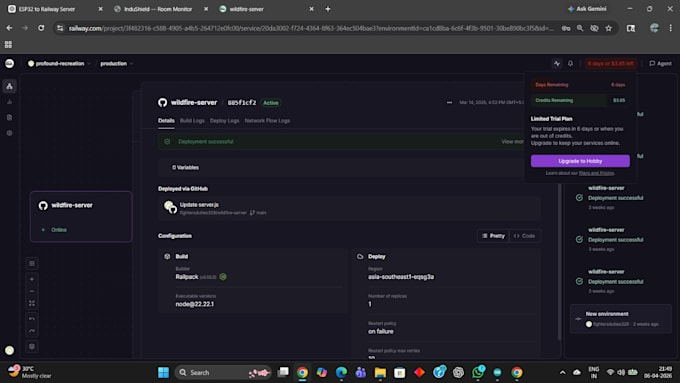Open the notifications bell
This screenshot has width=680, height=383.
click(x=570, y=63)
